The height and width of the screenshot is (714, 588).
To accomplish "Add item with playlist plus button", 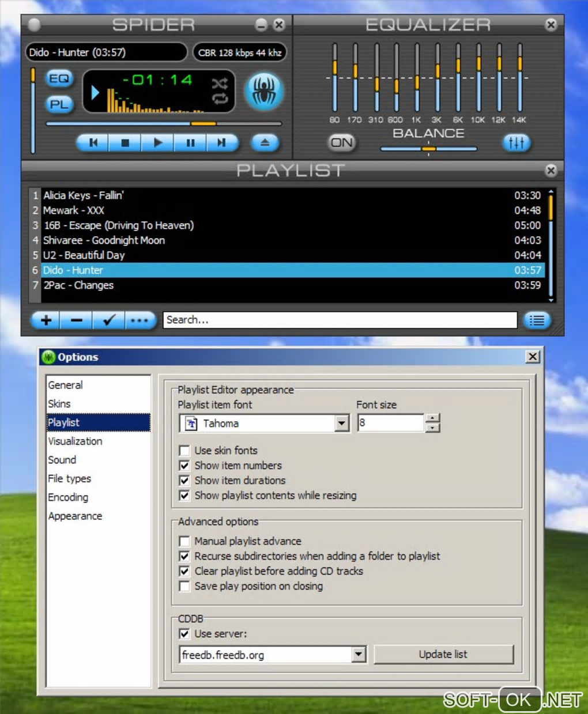I will pos(46,320).
